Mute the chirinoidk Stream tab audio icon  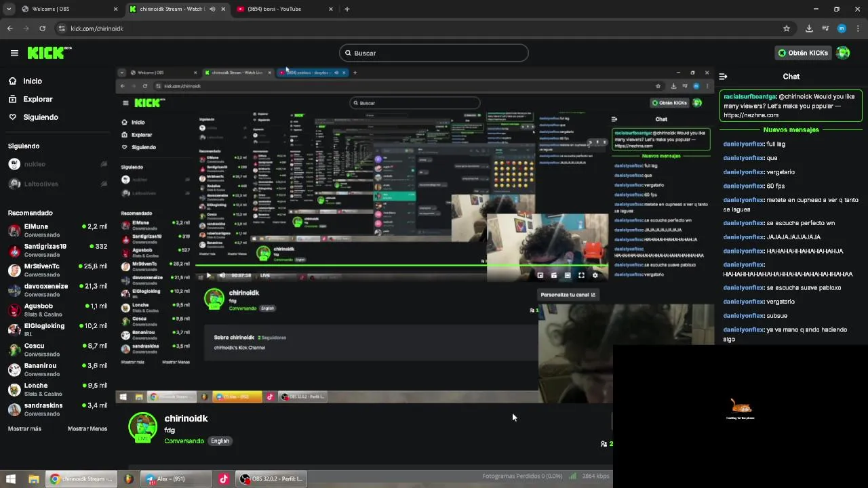pos(212,9)
